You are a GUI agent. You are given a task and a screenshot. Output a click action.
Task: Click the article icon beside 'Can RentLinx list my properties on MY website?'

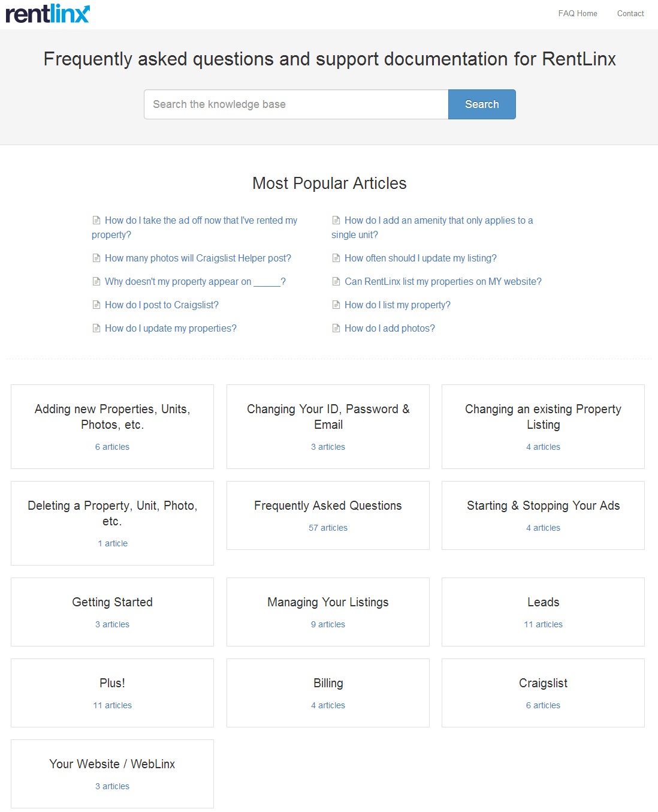tap(336, 281)
